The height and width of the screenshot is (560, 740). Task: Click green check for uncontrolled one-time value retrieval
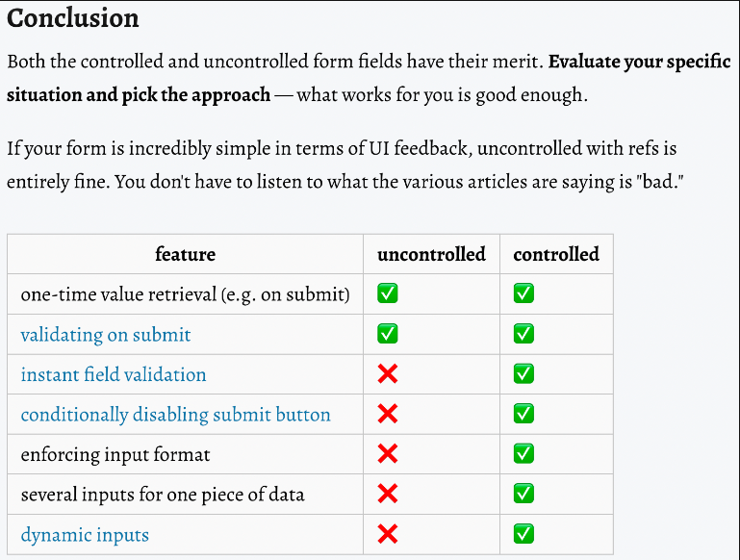click(x=388, y=293)
